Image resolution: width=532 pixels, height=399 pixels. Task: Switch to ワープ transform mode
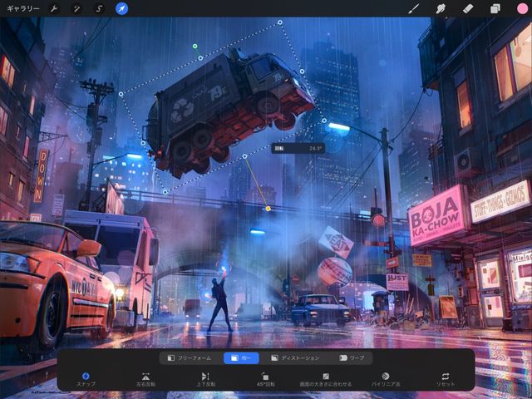352,358
